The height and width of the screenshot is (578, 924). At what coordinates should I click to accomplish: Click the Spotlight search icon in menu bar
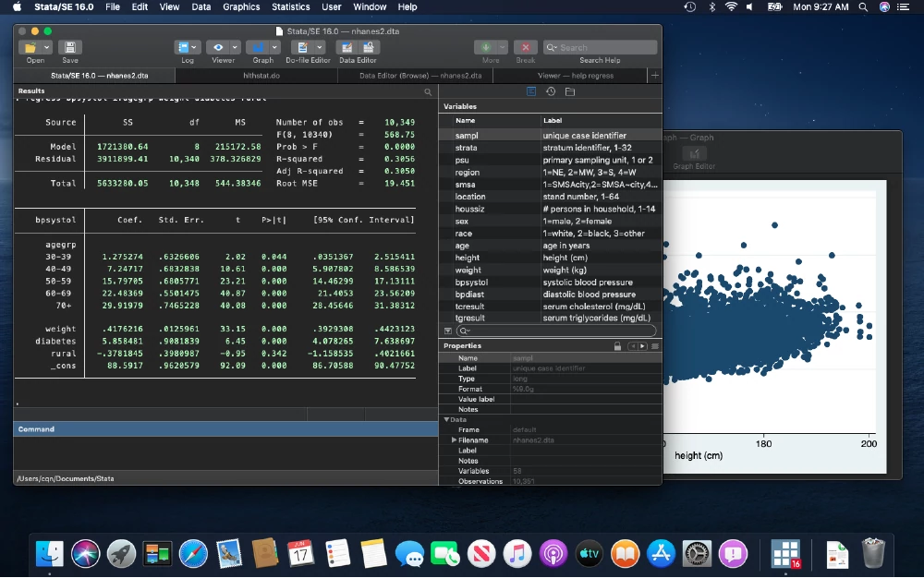(863, 7)
